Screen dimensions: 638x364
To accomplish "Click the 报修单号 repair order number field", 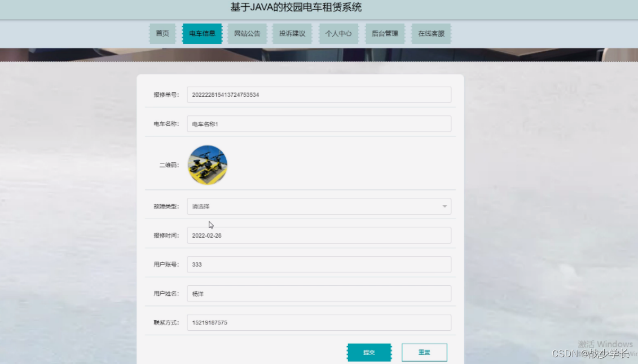I will [319, 94].
